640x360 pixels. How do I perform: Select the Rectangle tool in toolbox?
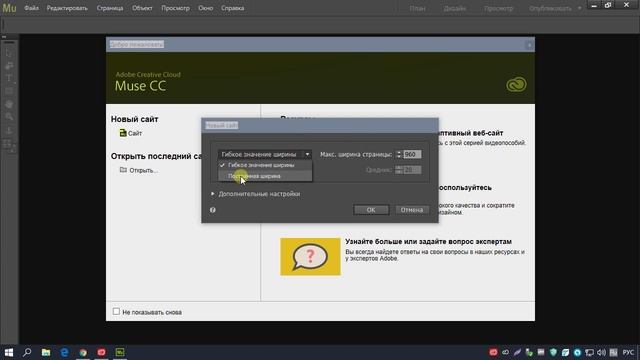click(x=9, y=91)
